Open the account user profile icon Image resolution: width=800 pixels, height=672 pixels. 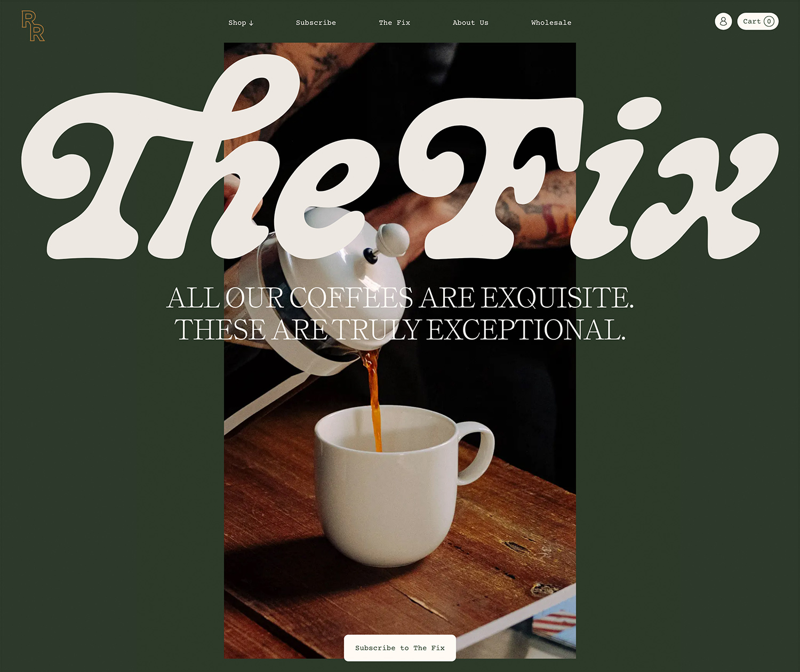coord(723,21)
